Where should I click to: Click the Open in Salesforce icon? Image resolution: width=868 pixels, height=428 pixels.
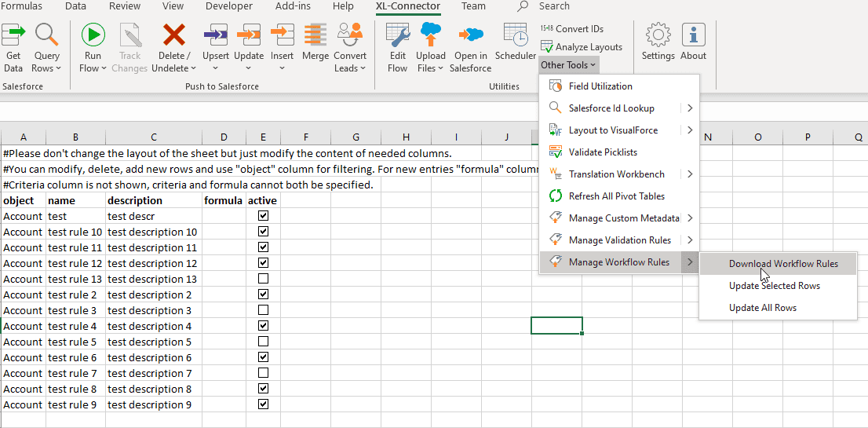tap(471, 35)
